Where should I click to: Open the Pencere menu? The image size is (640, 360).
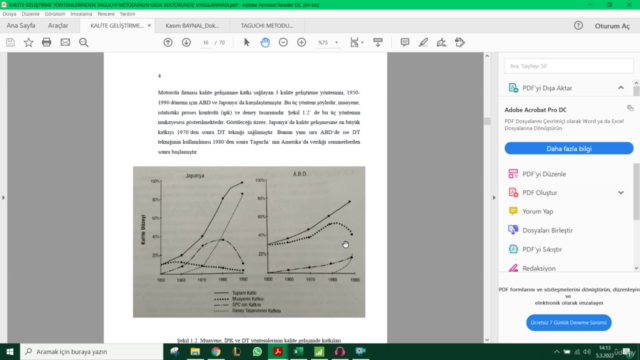tap(106, 14)
